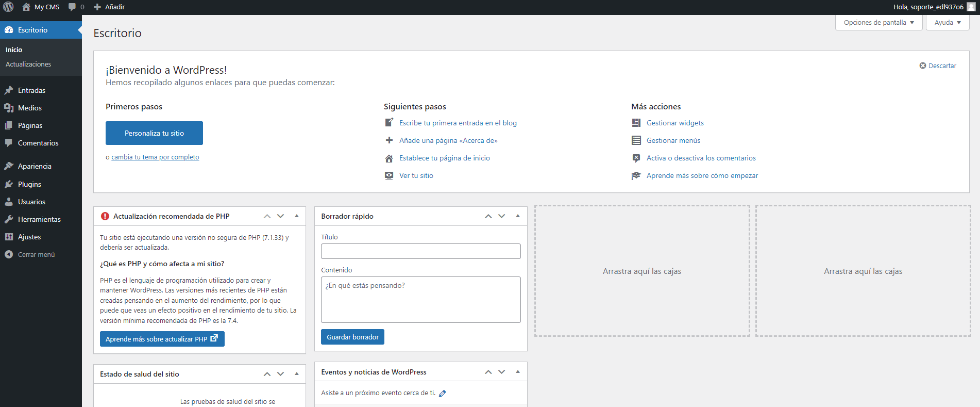Click Ver tu sitio link text
Screen dimensions: 980x407
click(x=416, y=175)
